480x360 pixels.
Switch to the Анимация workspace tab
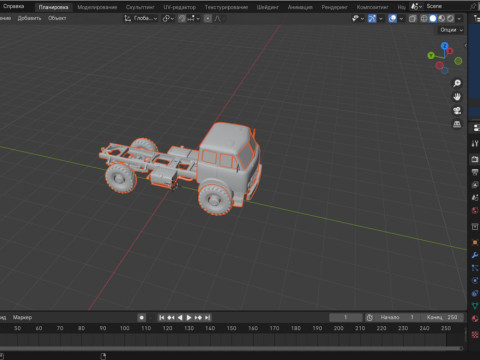click(300, 7)
